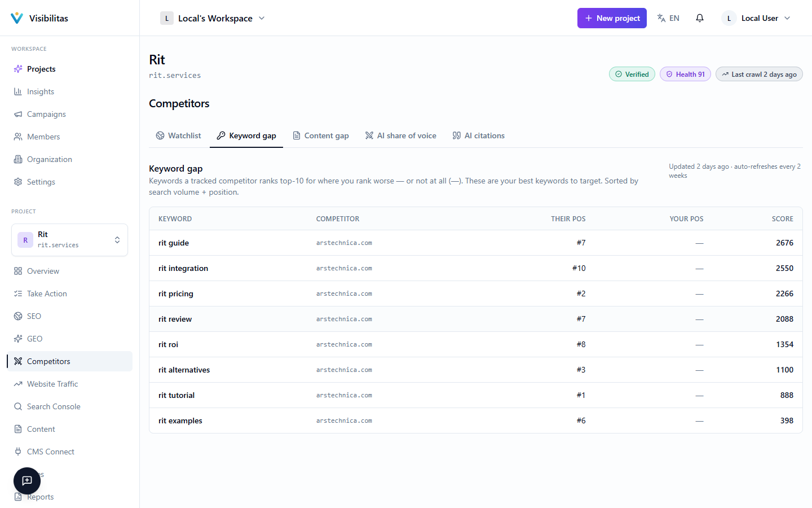Click score 2550
Viewport: 812px width, 508px height.
point(784,268)
